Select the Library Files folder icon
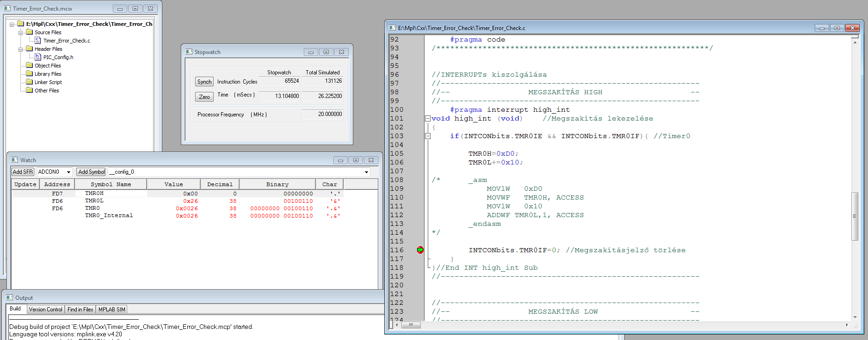The height and width of the screenshot is (340, 868). click(30, 73)
